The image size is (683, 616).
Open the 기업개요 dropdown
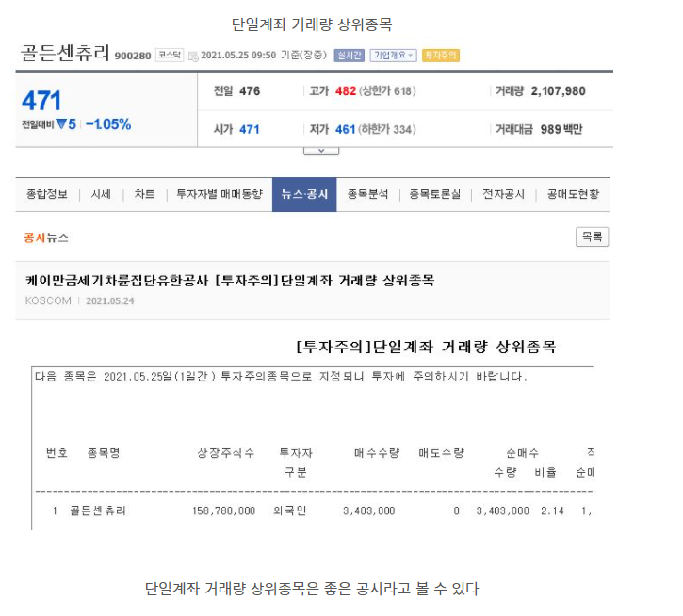[x=394, y=56]
